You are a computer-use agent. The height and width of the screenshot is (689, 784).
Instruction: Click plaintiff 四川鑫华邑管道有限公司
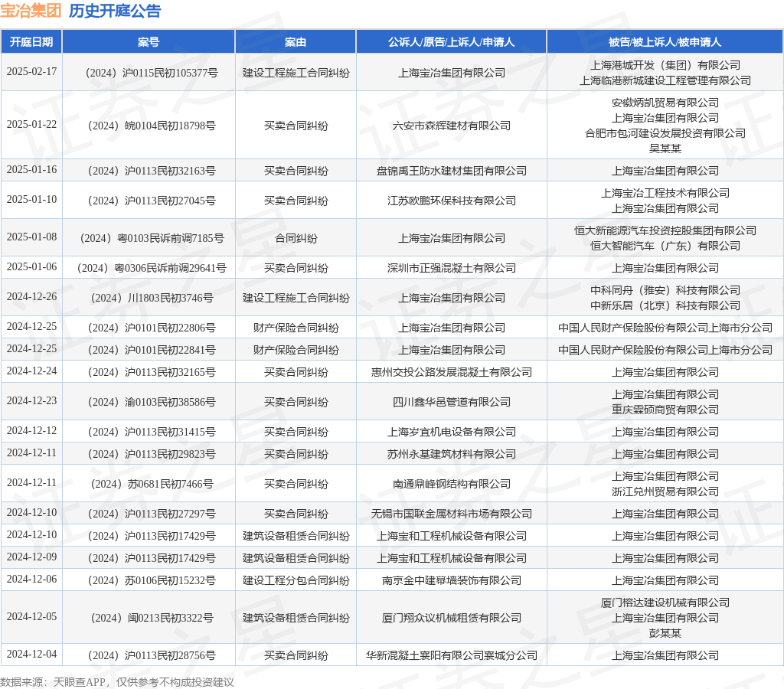coord(452,402)
